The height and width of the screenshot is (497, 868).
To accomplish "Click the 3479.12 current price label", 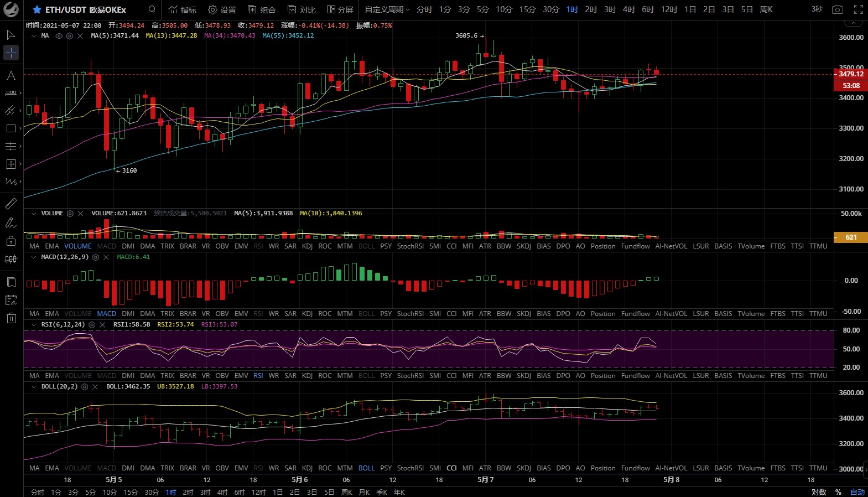I will pyautogui.click(x=850, y=74).
